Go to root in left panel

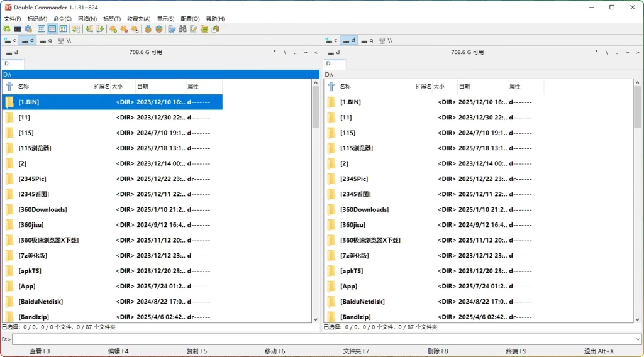(x=285, y=52)
